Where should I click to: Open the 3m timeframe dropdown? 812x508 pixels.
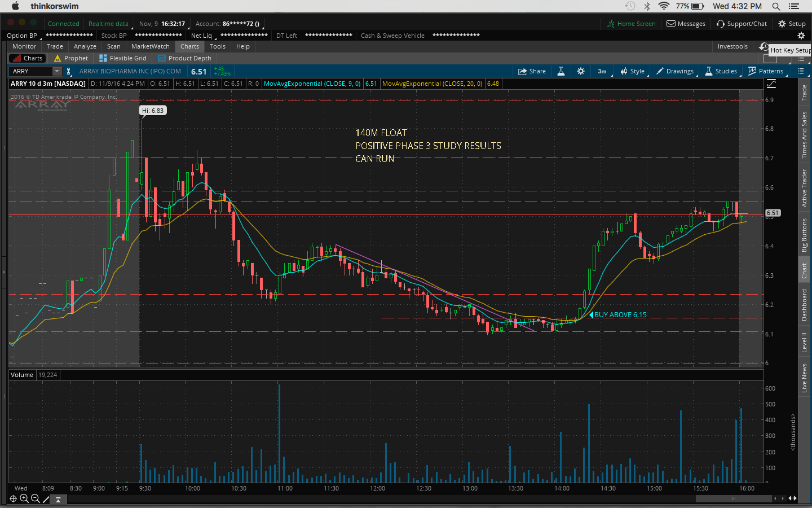click(602, 71)
